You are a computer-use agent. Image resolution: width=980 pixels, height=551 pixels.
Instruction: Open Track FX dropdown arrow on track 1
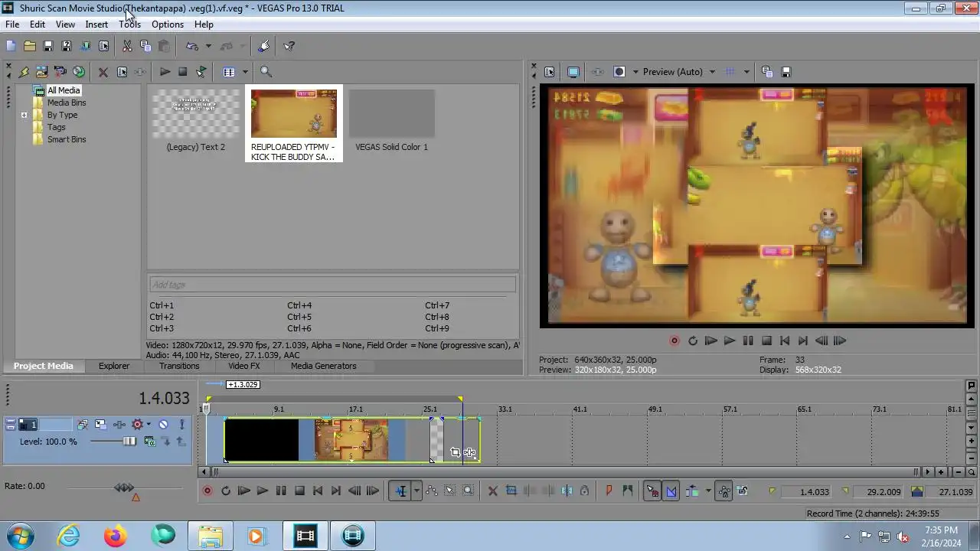[149, 424]
